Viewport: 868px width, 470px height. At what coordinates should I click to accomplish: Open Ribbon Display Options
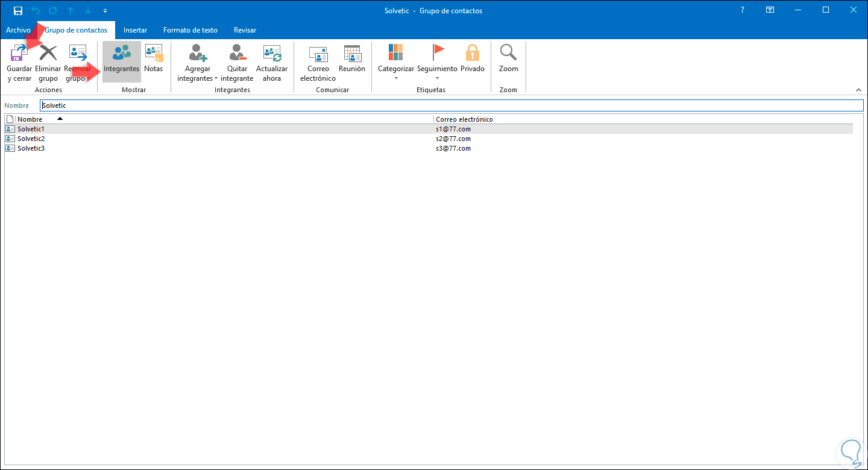[x=770, y=10]
